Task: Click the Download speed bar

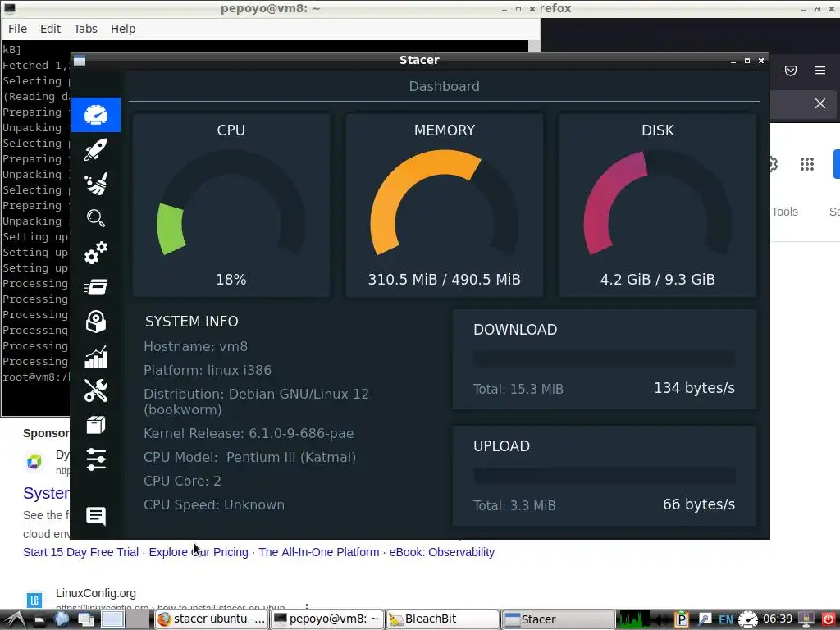Action: [x=605, y=359]
